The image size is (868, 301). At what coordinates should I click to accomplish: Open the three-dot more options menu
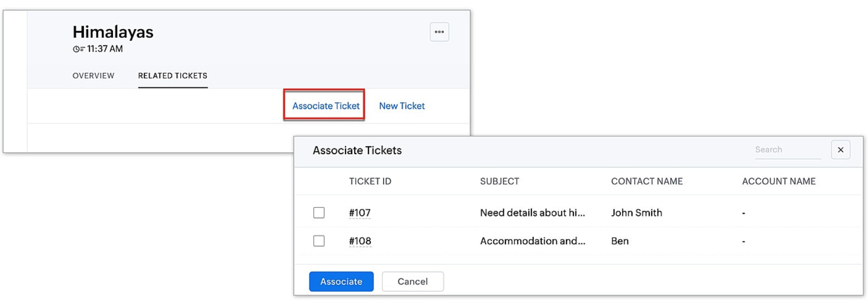(439, 32)
